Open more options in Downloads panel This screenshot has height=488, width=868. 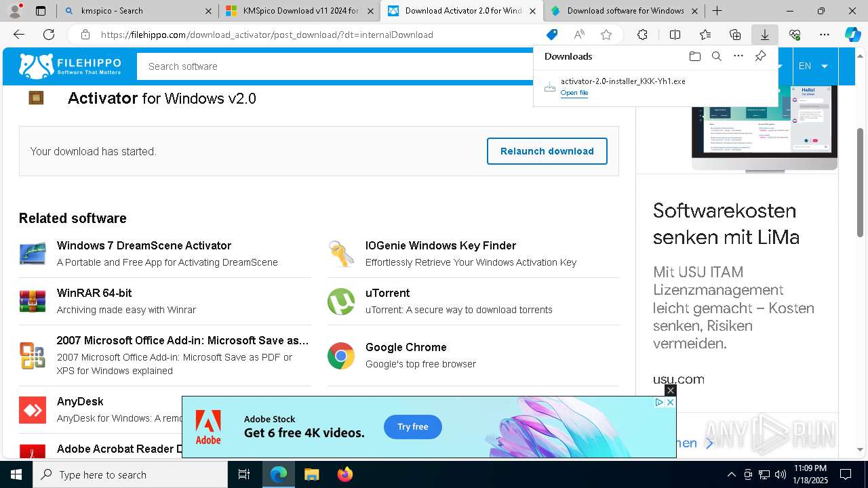coord(738,56)
